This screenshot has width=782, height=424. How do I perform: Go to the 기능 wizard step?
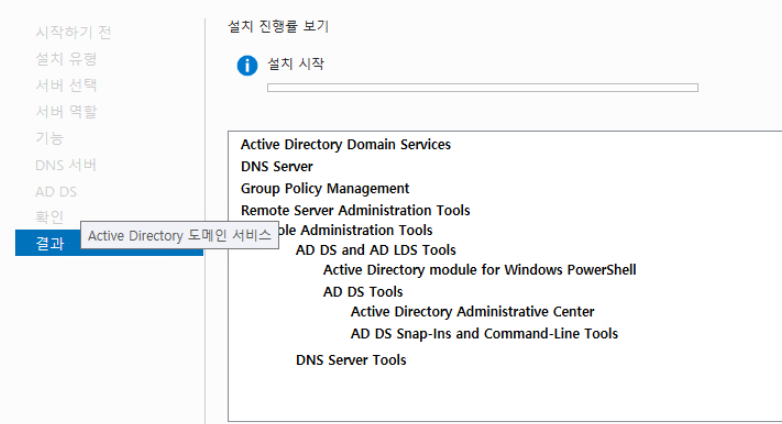49,138
